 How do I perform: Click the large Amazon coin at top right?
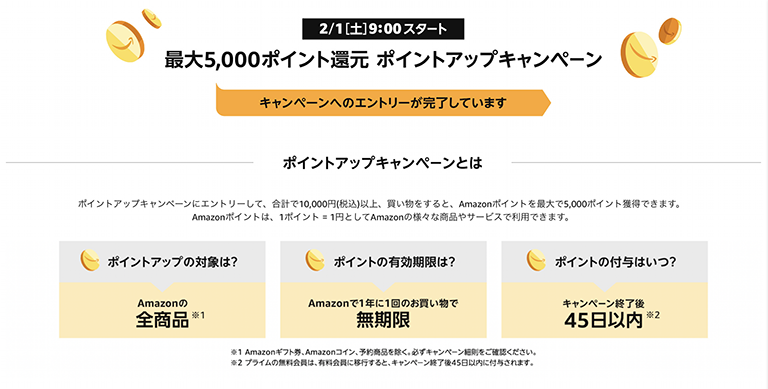pyautogui.click(x=639, y=54)
